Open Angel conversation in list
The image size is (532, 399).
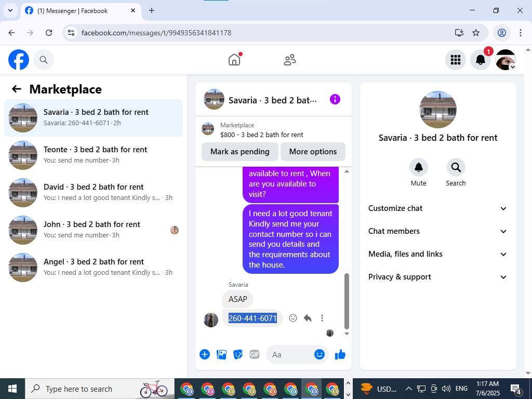(x=94, y=267)
